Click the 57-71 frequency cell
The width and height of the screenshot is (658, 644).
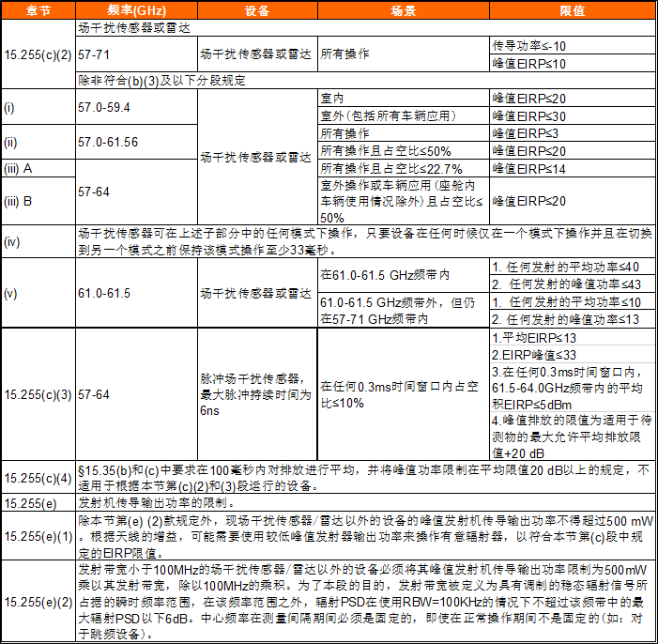(x=136, y=54)
